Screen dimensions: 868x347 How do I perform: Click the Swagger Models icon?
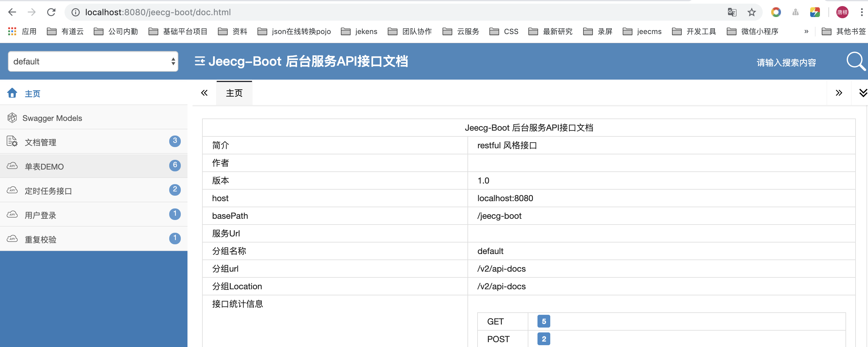[x=12, y=118]
